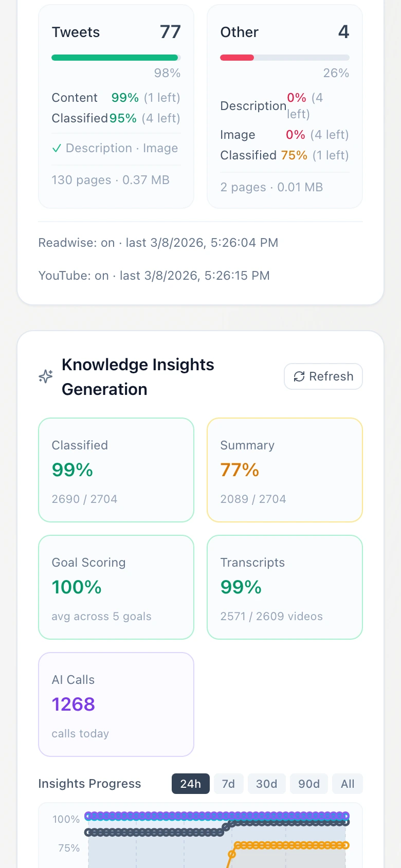The width and height of the screenshot is (401, 868).
Task: Click the sparkles icon beside Knowledge Insights Generation
Action: [45, 376]
